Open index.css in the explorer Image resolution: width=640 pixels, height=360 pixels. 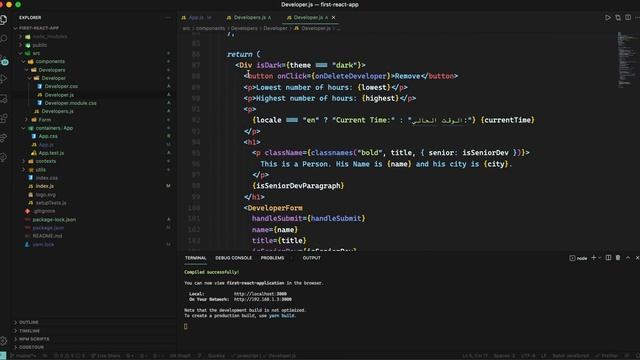[x=47, y=178]
